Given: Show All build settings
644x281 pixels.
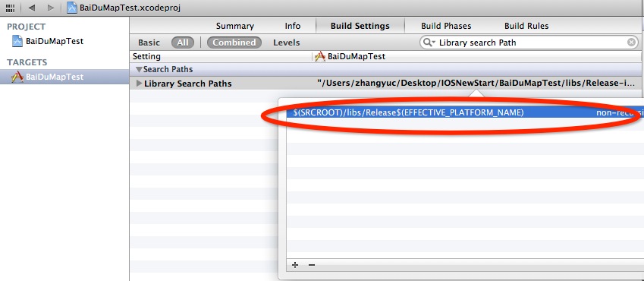Looking at the screenshot, I should 183,43.
